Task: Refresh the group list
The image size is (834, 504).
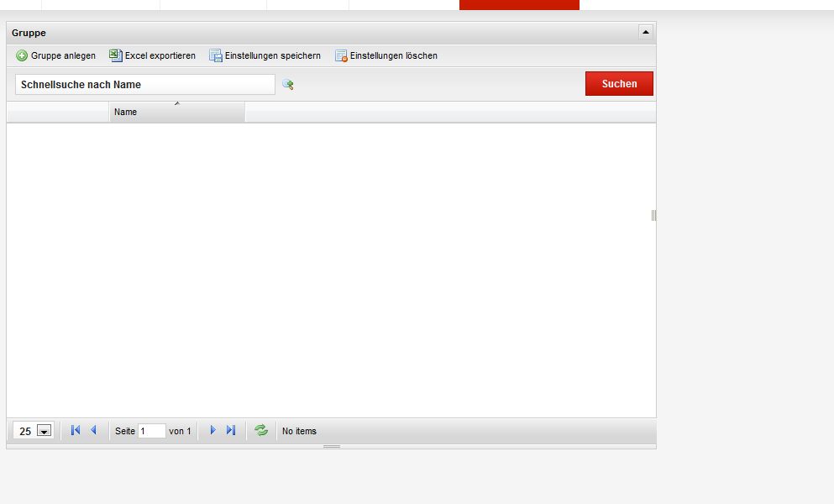Action: 261,430
